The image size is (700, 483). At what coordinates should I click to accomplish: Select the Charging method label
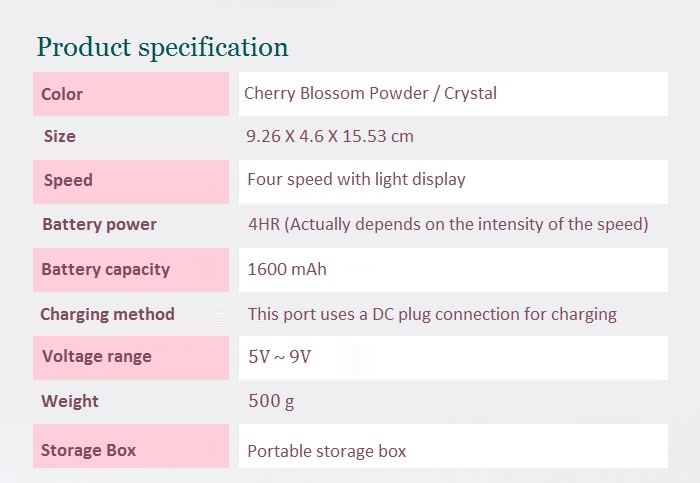point(107,314)
